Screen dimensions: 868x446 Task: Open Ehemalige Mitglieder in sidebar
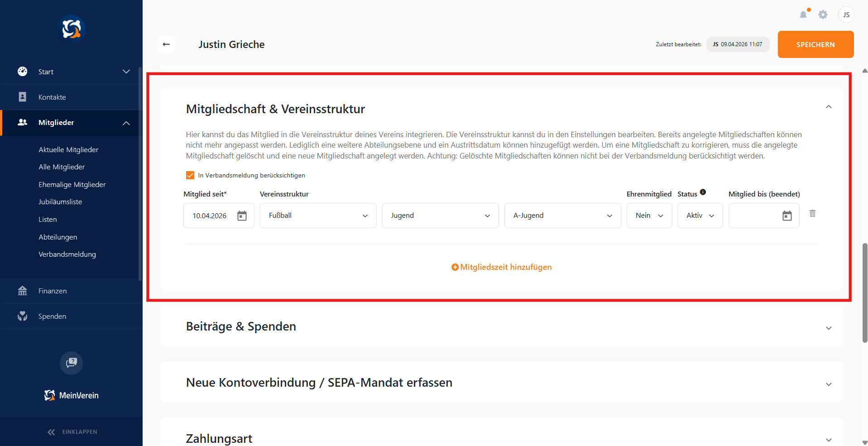coord(72,184)
